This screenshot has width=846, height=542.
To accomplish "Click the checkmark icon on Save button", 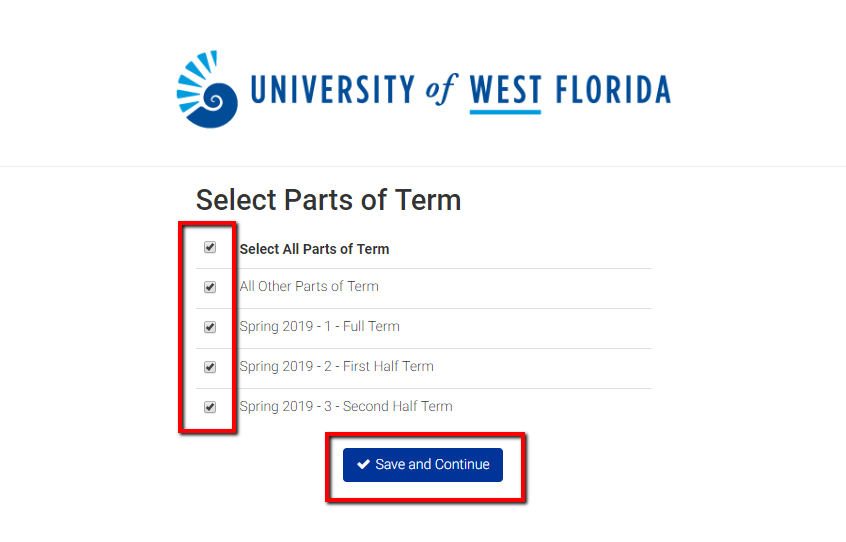I will click(x=363, y=465).
